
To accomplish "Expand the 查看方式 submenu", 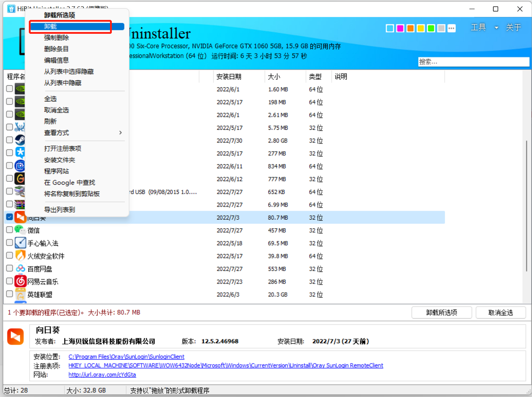I will (x=56, y=133).
